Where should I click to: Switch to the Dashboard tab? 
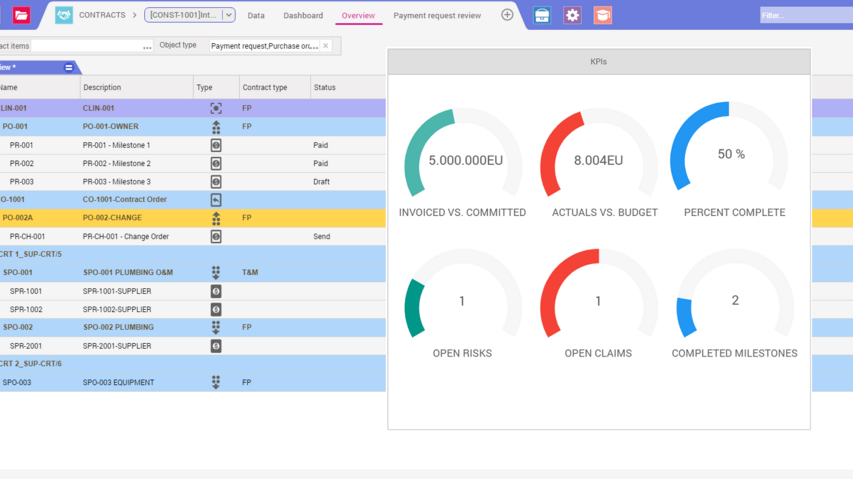click(302, 16)
